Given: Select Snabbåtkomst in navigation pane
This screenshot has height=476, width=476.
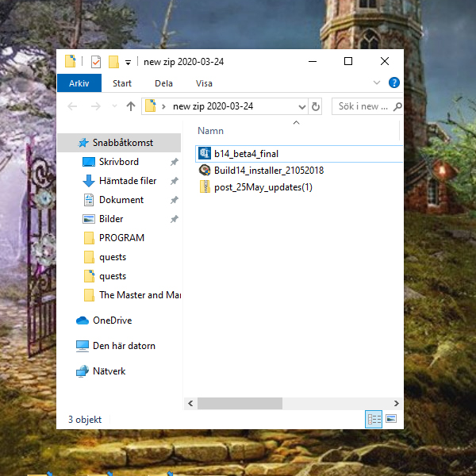Looking at the screenshot, I should coord(119,142).
